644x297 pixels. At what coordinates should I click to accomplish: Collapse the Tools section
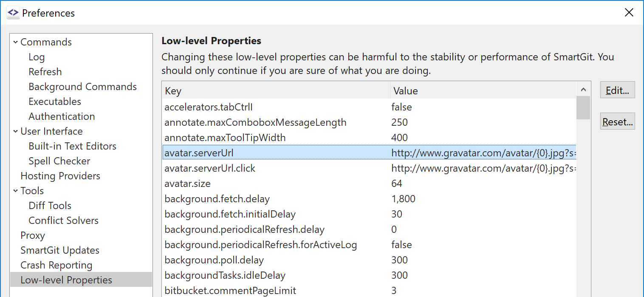[x=16, y=190]
